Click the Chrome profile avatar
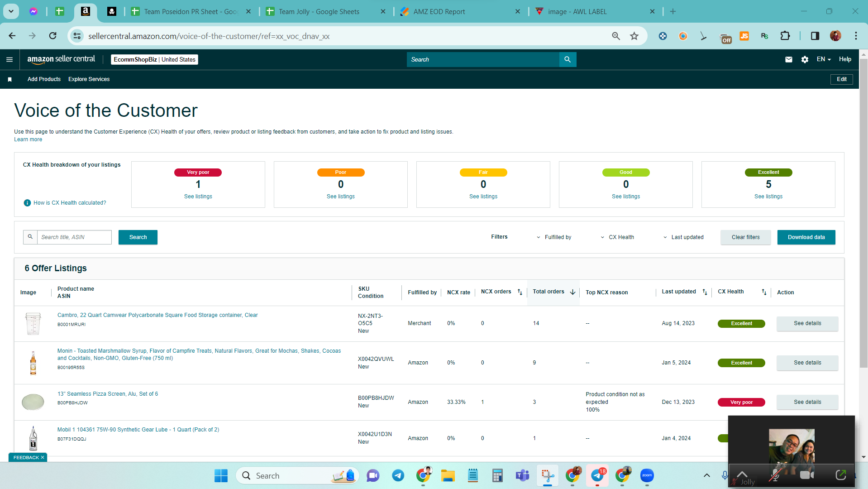The height and width of the screenshot is (489, 868). 835,36
